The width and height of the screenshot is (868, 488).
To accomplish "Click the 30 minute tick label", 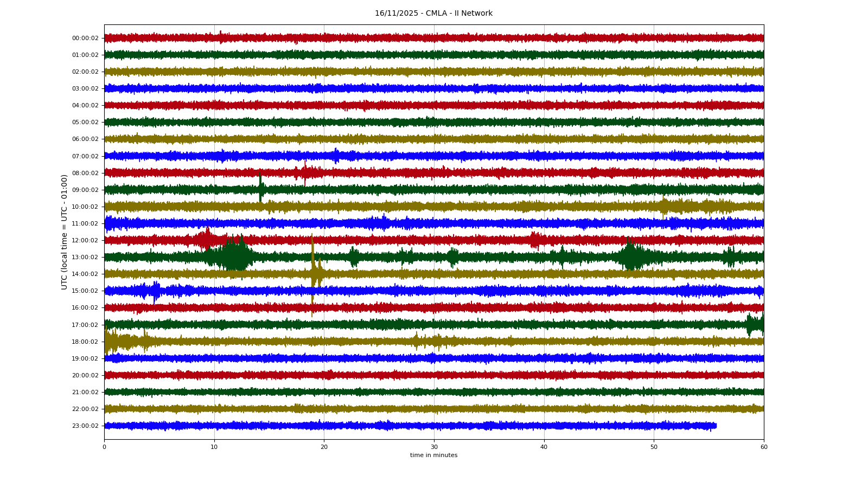I will click(x=434, y=447).
